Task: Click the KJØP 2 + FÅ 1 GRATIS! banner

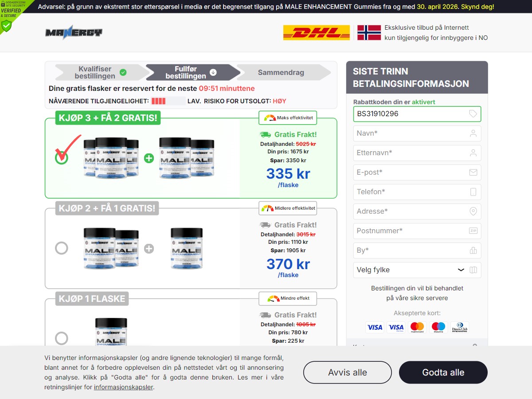Action: click(107, 208)
